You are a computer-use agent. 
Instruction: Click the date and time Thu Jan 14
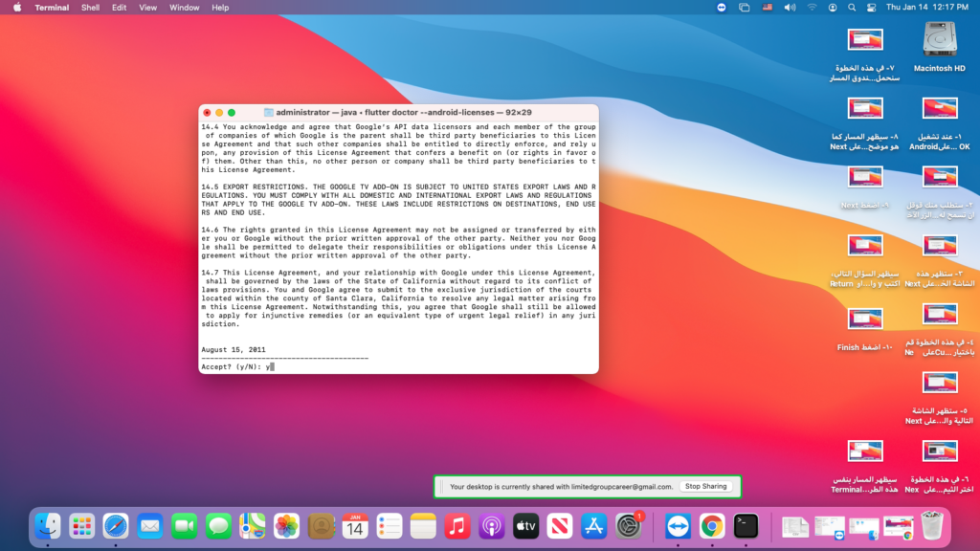tap(927, 8)
